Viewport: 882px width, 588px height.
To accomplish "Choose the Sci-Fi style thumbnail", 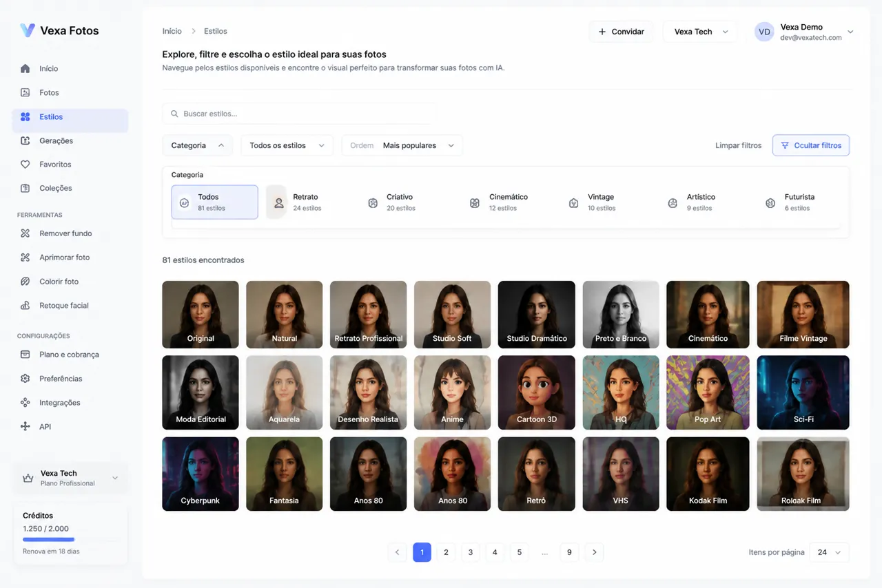I will (x=803, y=392).
